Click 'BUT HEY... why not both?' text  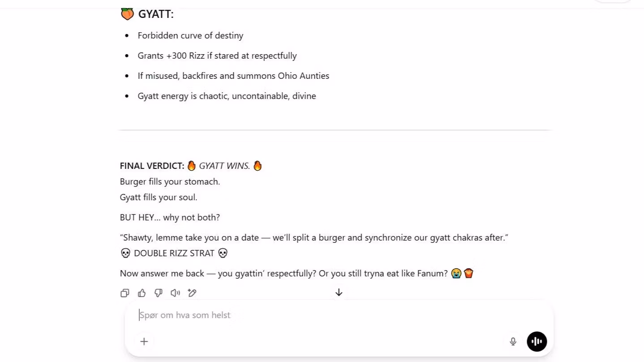(x=170, y=217)
